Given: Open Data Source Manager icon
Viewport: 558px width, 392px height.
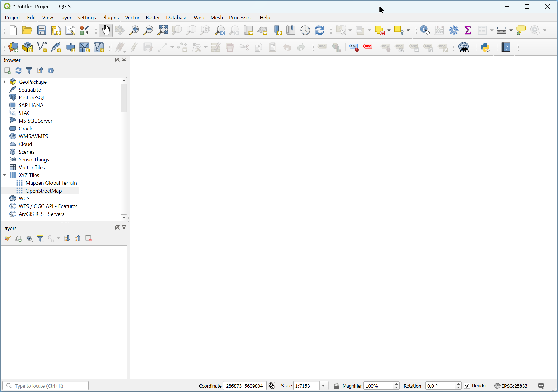Looking at the screenshot, I should pos(13,47).
